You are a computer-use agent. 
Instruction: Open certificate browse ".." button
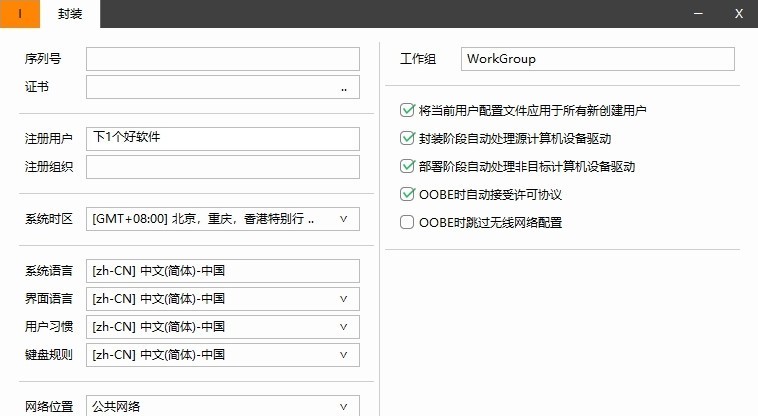(344, 88)
